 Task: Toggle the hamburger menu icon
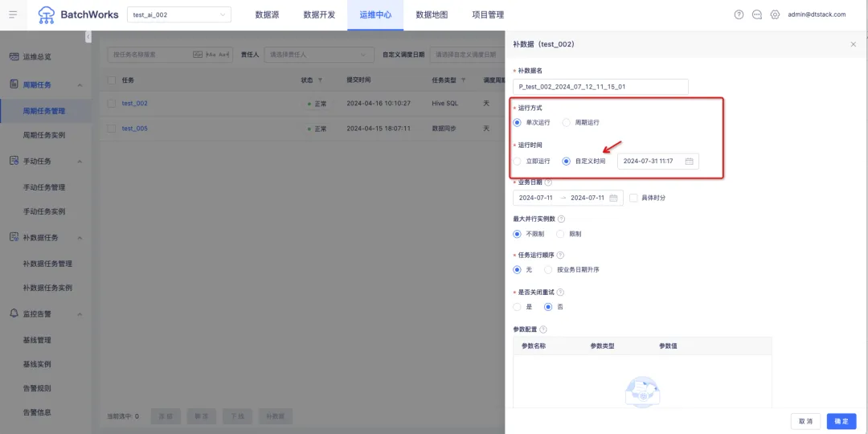[x=14, y=15]
